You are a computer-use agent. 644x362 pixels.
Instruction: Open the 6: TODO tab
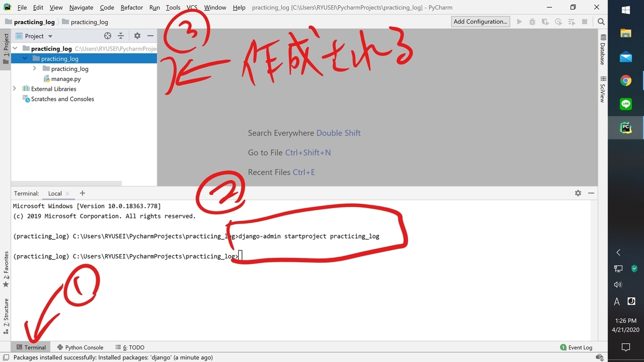point(129,347)
